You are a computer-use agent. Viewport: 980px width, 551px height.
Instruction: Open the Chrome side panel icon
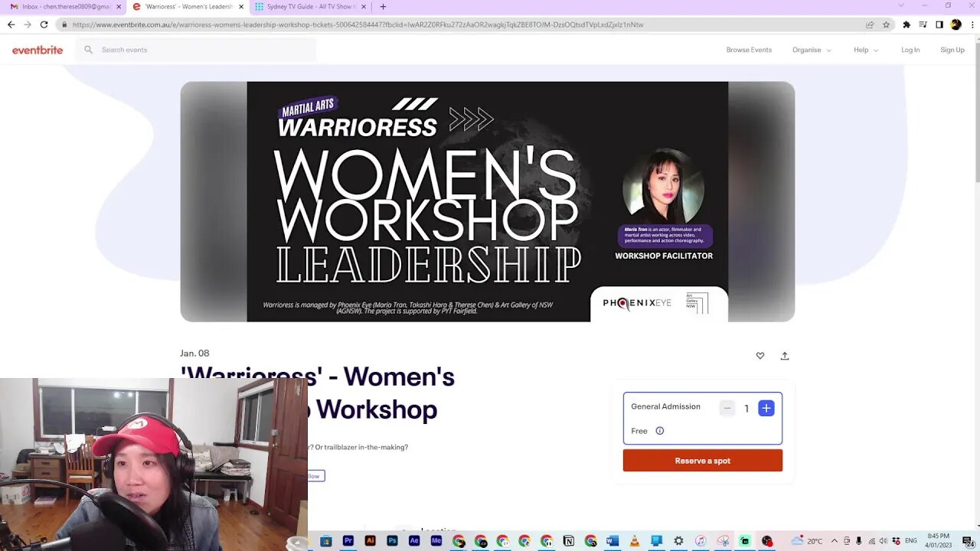pos(939,24)
